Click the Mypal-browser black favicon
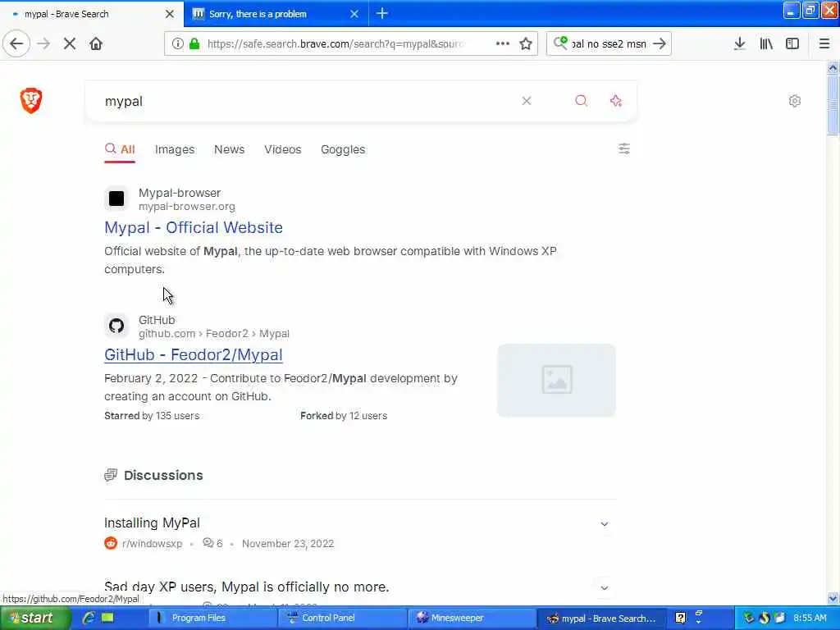Image resolution: width=840 pixels, height=630 pixels. [116, 199]
